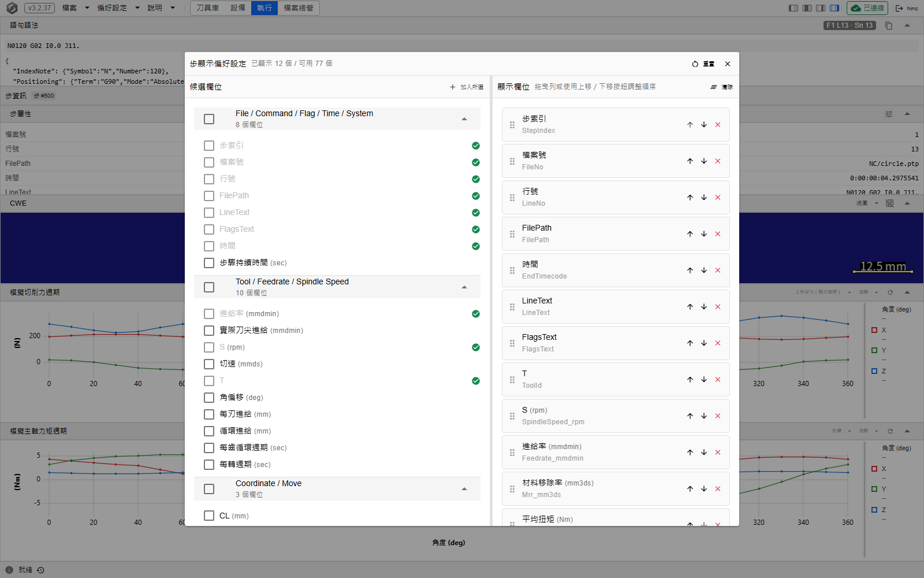Check the 角偏移 (deg) checkbox
This screenshot has height=578, width=924.
(209, 398)
